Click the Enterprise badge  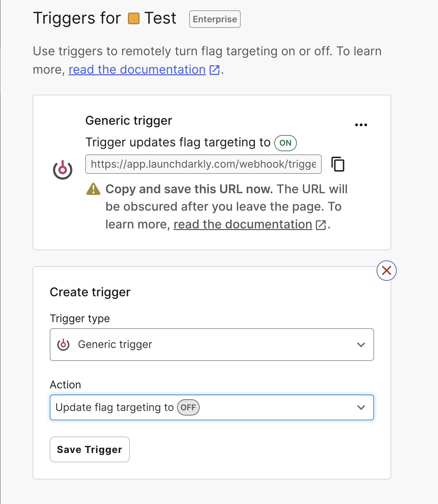[x=215, y=19]
